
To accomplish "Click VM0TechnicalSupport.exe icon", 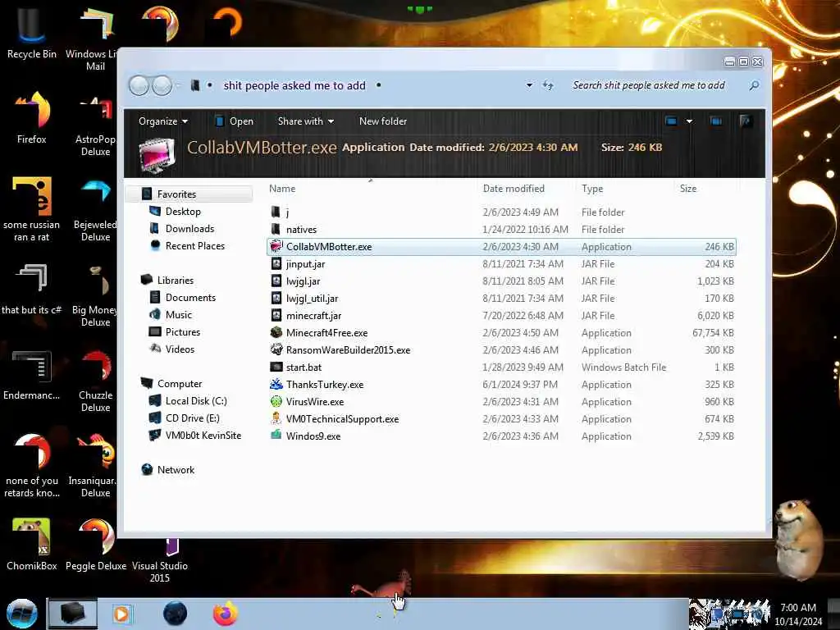I will [x=276, y=418].
